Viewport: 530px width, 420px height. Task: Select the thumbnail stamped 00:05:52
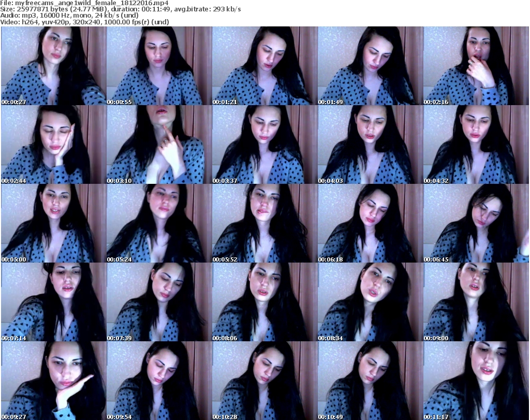click(264, 223)
